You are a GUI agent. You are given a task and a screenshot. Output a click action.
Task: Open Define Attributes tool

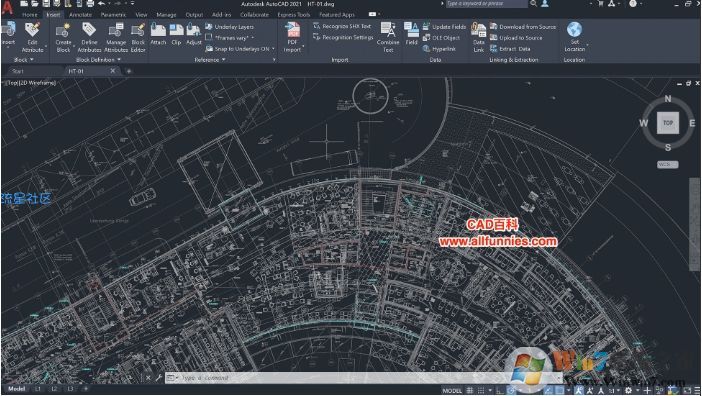coord(89,38)
